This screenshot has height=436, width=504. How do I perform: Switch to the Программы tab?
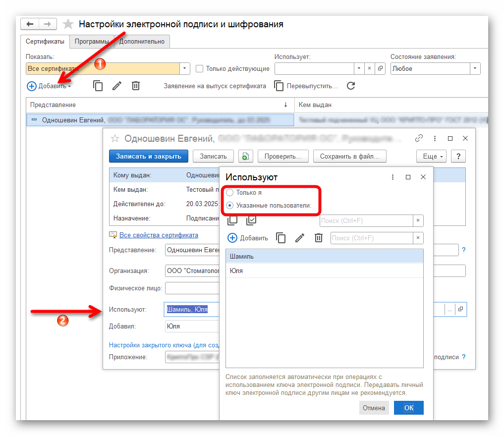[x=92, y=42]
